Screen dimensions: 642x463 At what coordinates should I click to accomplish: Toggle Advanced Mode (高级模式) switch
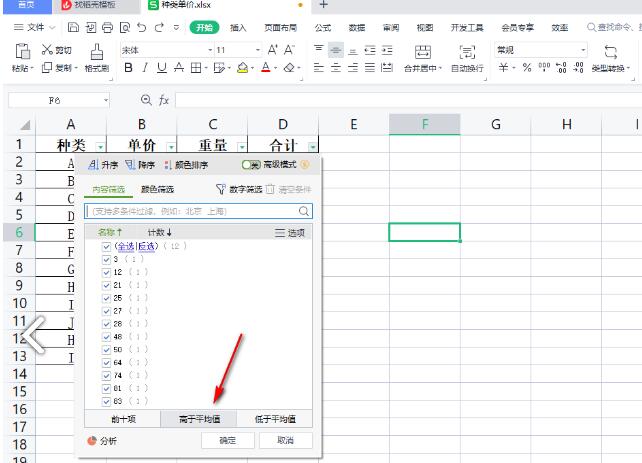coord(251,165)
